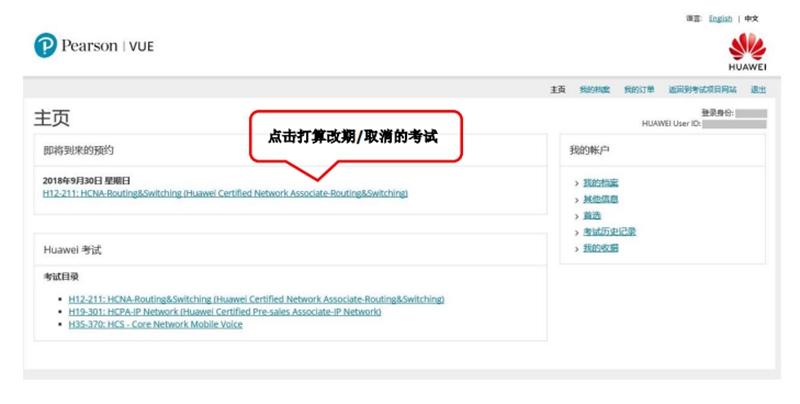The width and height of the screenshot is (800, 404).
Task: Open H19-301 HCPA-IP Network exam link
Action: (224, 312)
